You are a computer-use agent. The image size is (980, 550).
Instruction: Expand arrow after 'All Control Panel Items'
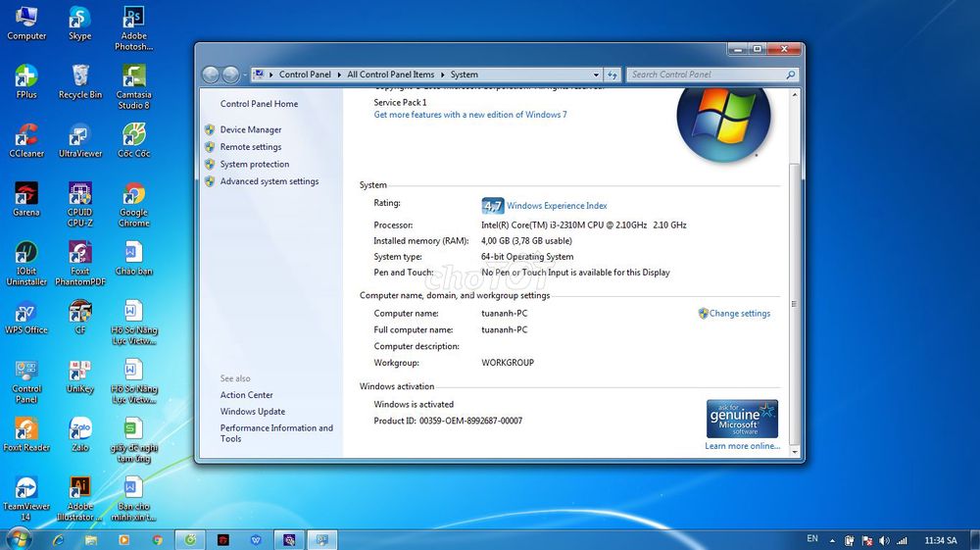(443, 75)
